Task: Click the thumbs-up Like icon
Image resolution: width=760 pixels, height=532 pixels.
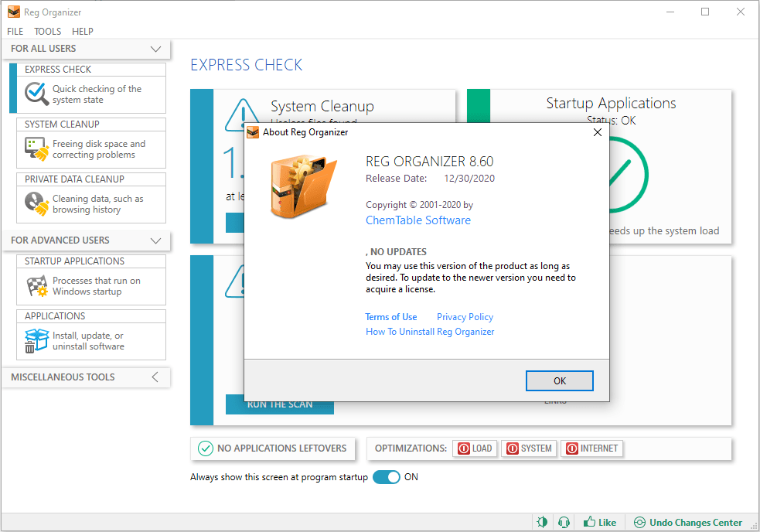Action: click(589, 522)
